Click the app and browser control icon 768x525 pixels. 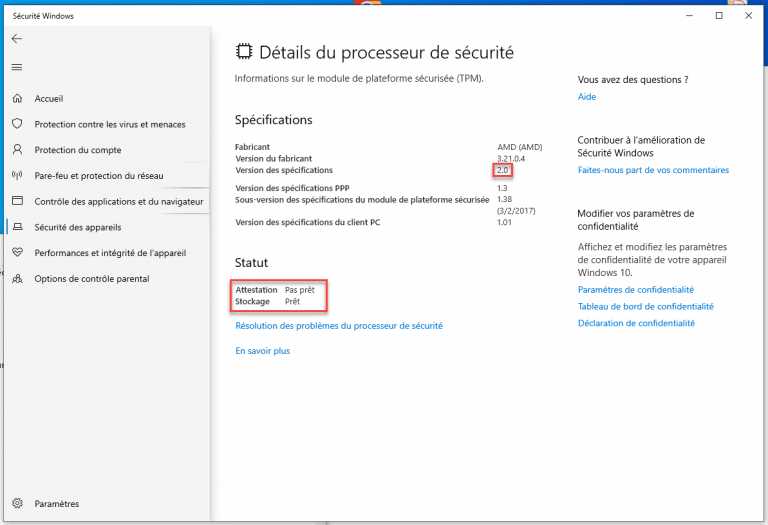[17, 201]
